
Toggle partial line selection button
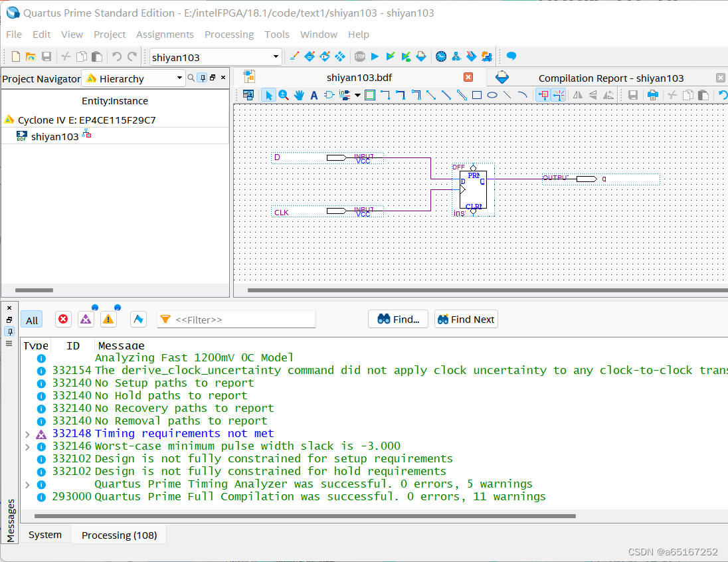pos(559,95)
